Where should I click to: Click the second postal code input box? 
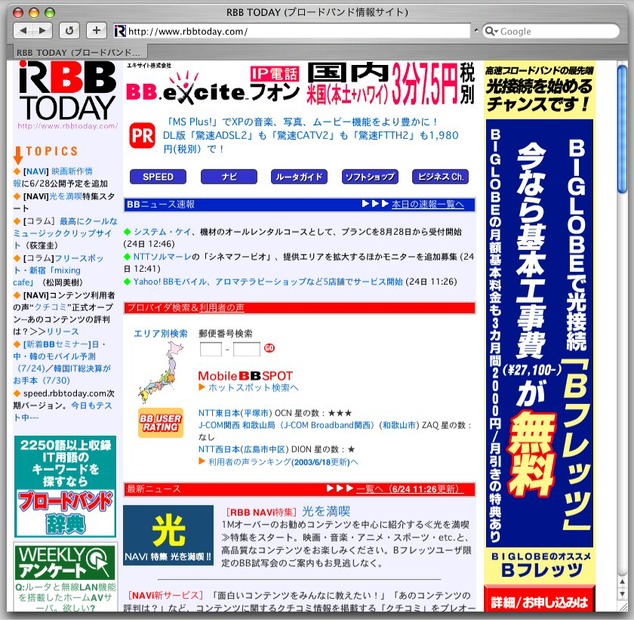pos(246,349)
